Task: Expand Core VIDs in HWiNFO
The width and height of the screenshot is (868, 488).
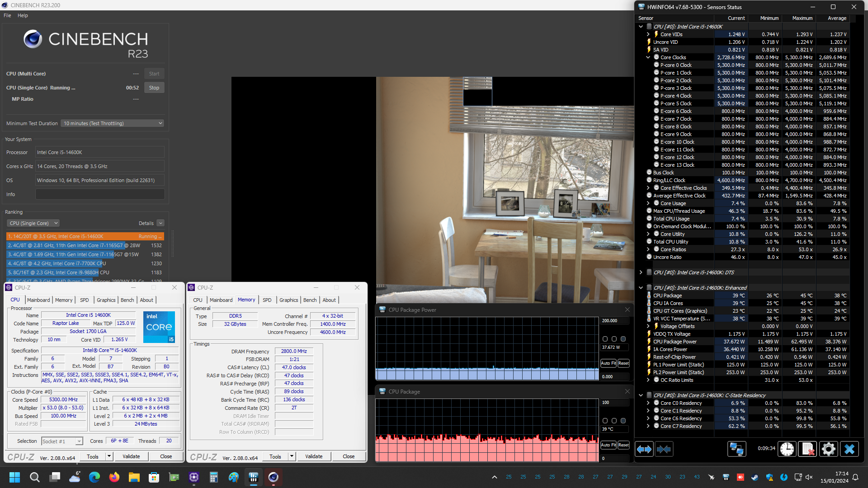Action: (648, 34)
